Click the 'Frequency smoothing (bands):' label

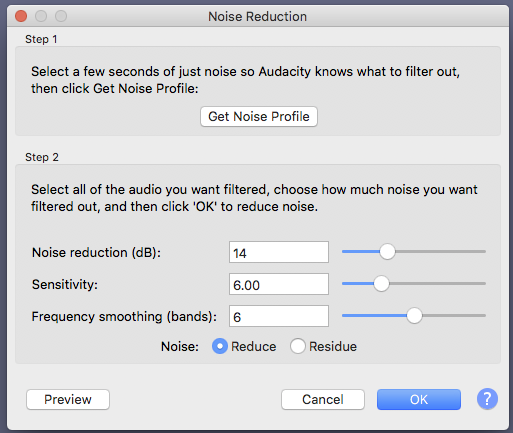pos(124,316)
